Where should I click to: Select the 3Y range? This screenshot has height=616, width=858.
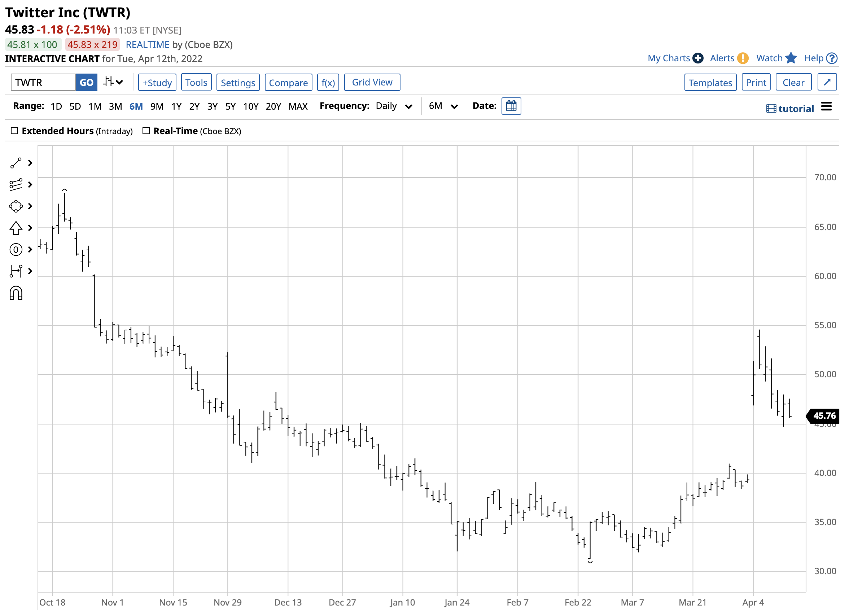pos(213,107)
